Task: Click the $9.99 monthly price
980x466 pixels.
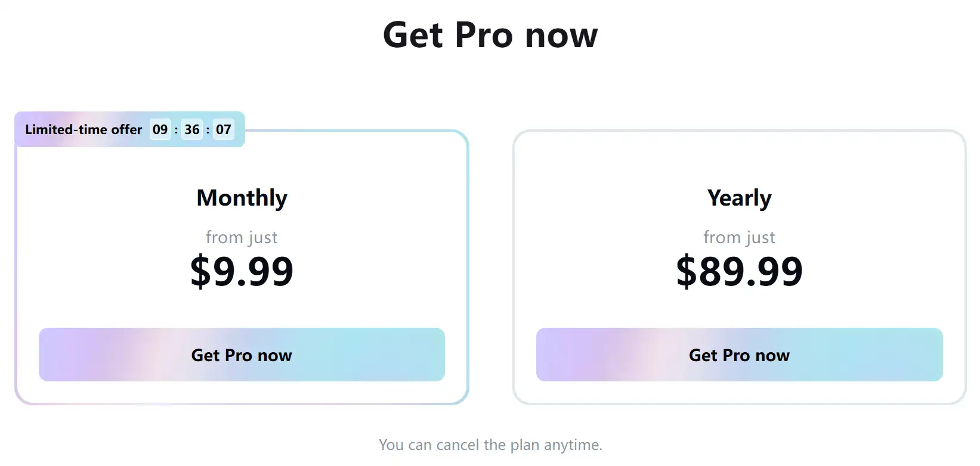Action: pyautogui.click(x=242, y=271)
